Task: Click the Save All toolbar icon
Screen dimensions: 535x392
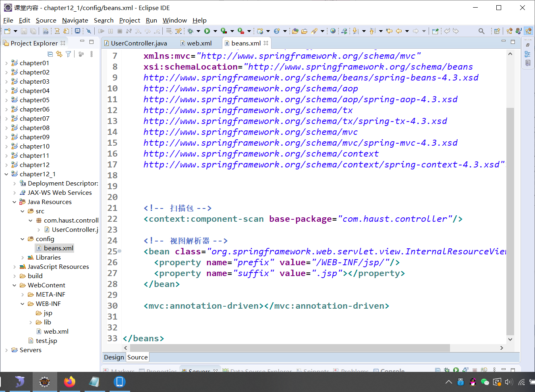Action: (x=33, y=31)
